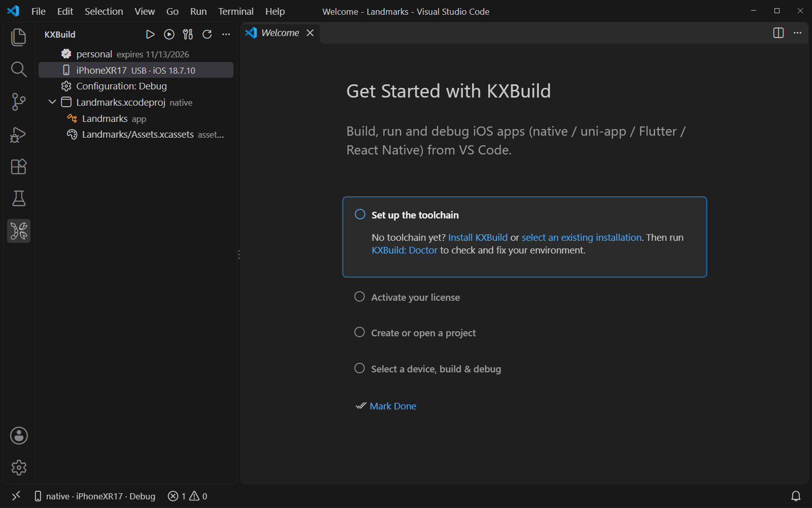Image resolution: width=812 pixels, height=508 pixels.
Task: Open the notifications bell in status bar
Action: 796,496
